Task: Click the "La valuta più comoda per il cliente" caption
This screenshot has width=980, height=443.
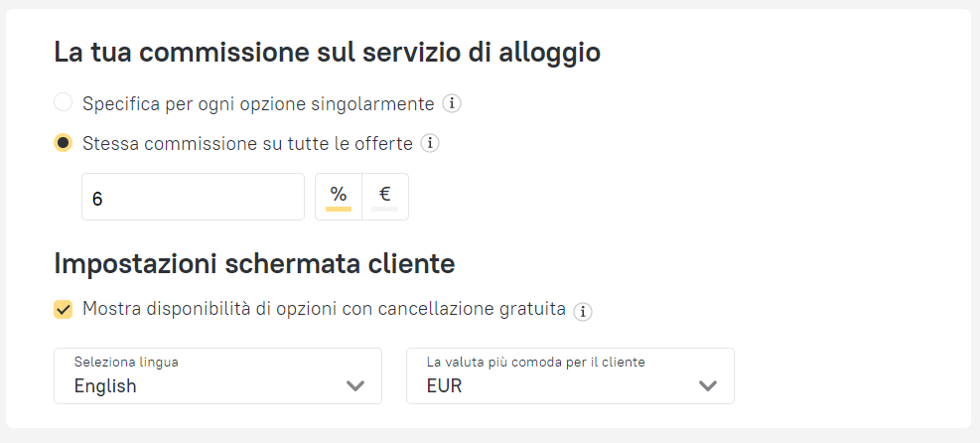Action: click(x=536, y=363)
